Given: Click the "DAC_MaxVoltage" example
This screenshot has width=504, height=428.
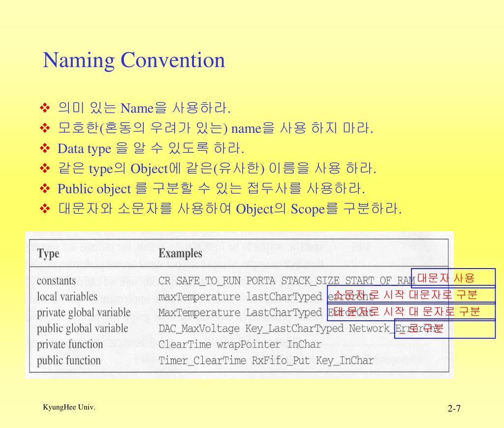Looking at the screenshot, I should 199,329.
